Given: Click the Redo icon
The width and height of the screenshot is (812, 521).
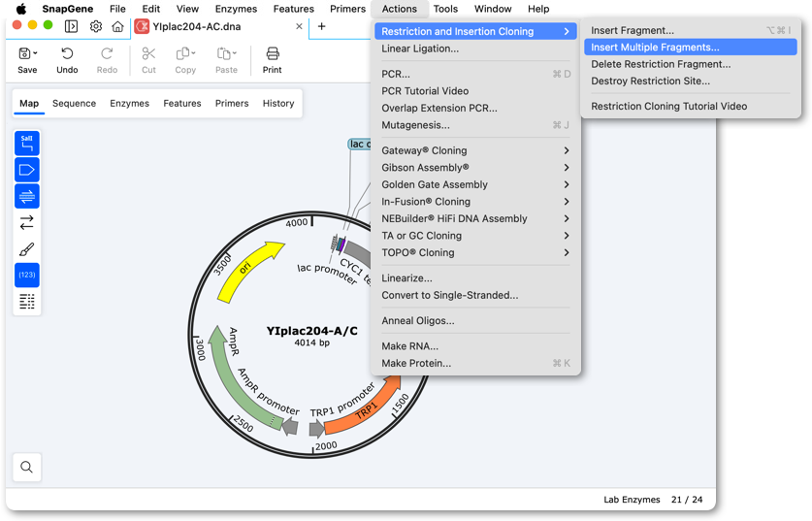Looking at the screenshot, I should coord(107,53).
